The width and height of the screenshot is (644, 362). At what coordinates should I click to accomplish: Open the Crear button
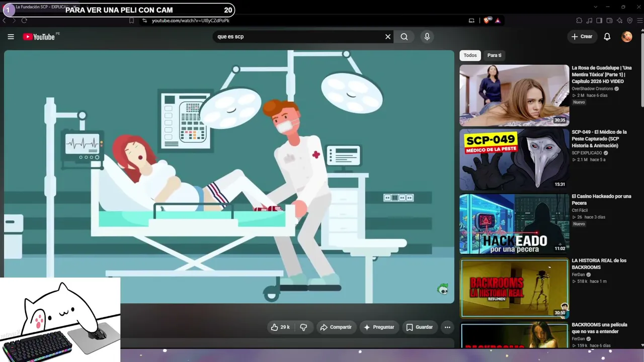tap(582, 37)
